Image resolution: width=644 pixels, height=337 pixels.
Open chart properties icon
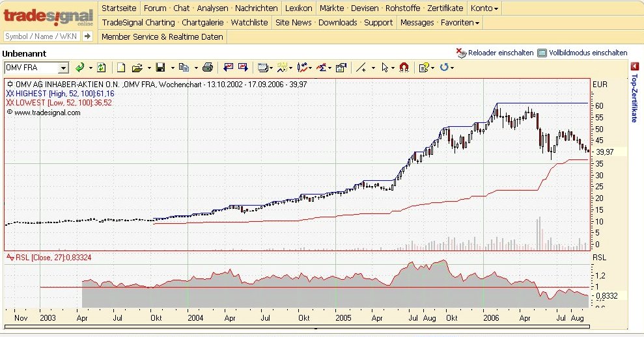(x=341, y=68)
